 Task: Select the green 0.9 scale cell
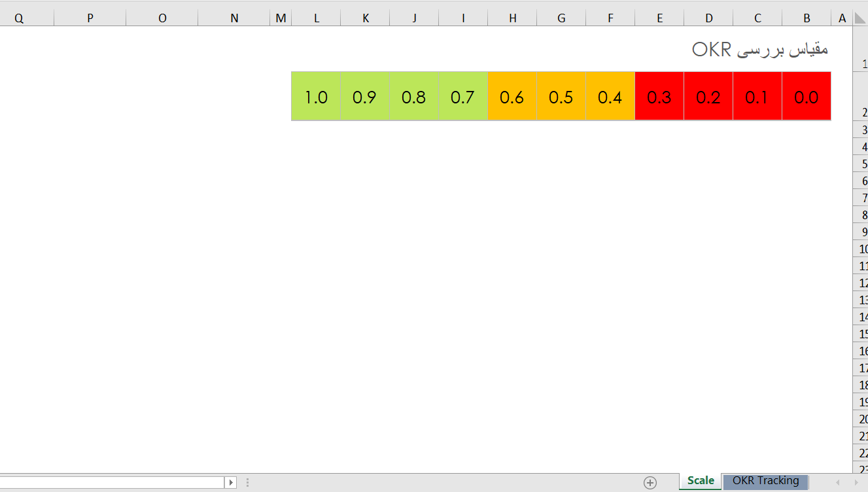click(x=365, y=96)
